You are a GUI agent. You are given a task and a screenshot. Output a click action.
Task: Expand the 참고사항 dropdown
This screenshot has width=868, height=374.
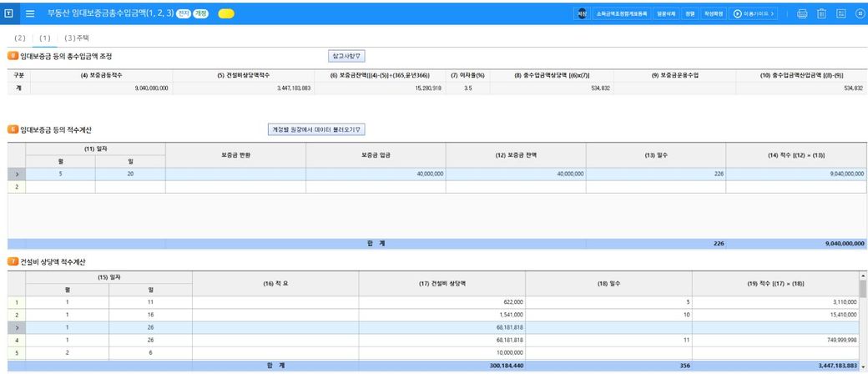[346, 56]
